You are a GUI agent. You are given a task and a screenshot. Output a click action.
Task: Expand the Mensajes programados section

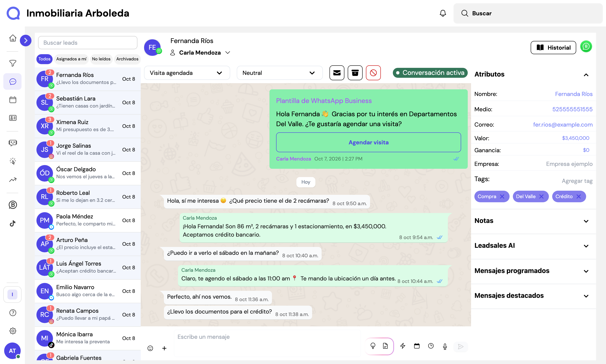[x=586, y=271]
